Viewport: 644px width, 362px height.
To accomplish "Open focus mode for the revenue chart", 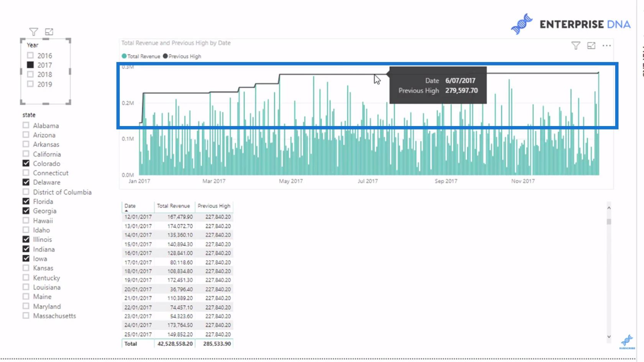I will [x=591, y=46].
